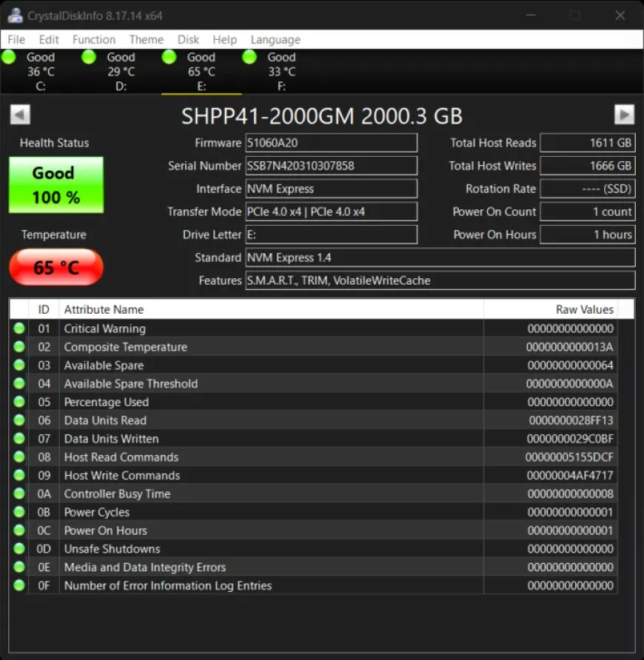Image resolution: width=644 pixels, height=660 pixels.
Task: Click the previous disk arrow button
Action: coord(20,115)
